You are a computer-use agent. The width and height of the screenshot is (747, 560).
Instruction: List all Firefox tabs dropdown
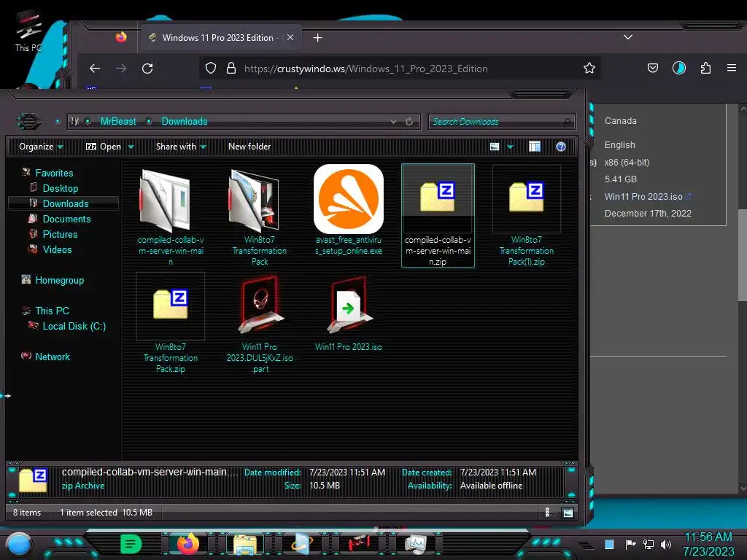tap(628, 37)
